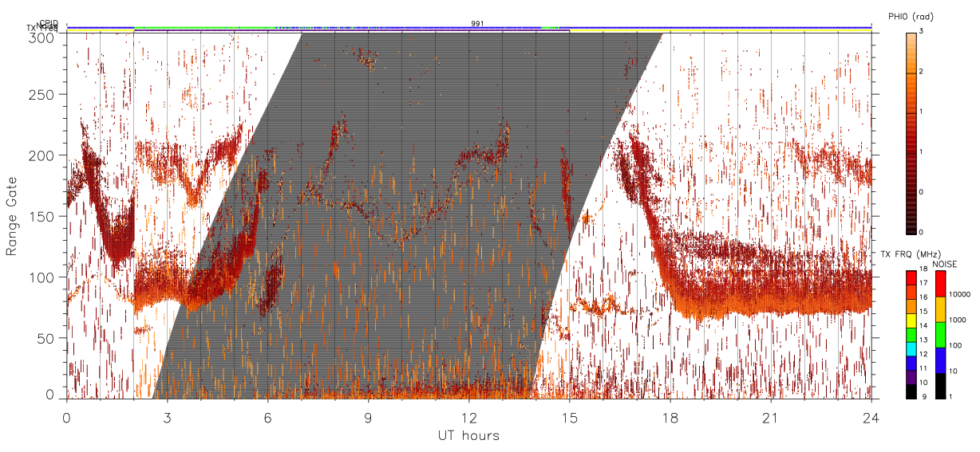980x452 pixels.
Task: Click the x-axis tick label '21'
Action: pos(771,417)
